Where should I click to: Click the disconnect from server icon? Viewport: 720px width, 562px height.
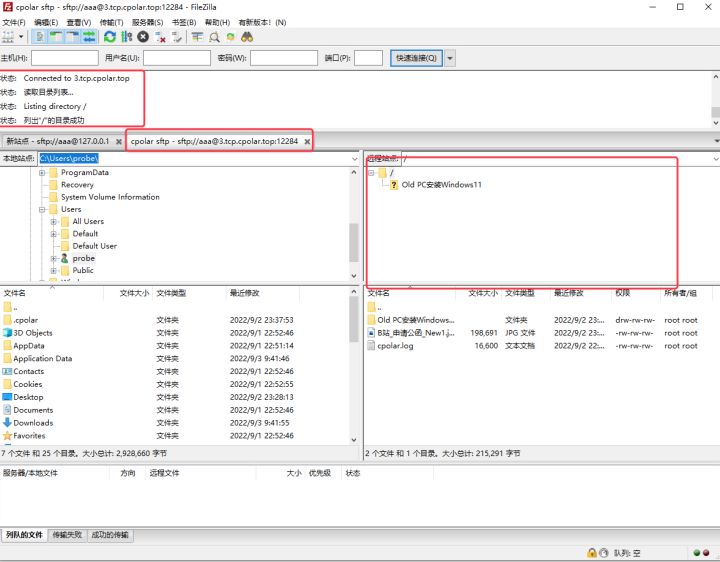click(160, 37)
